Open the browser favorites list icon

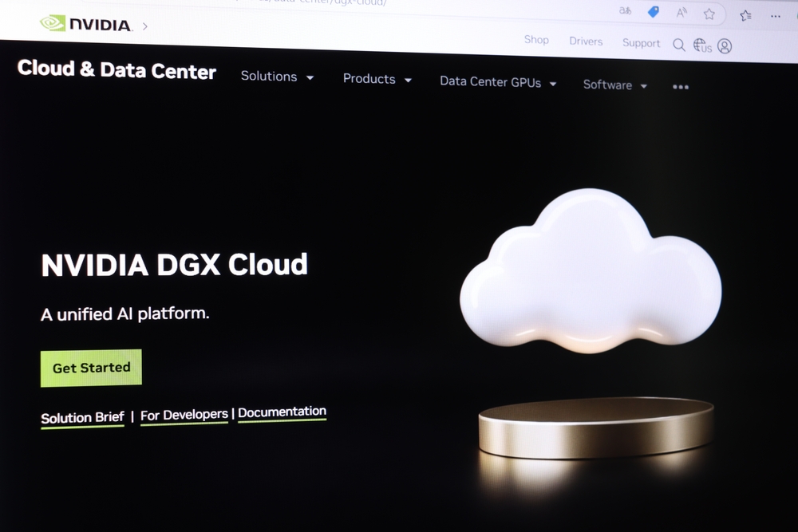[x=745, y=16]
